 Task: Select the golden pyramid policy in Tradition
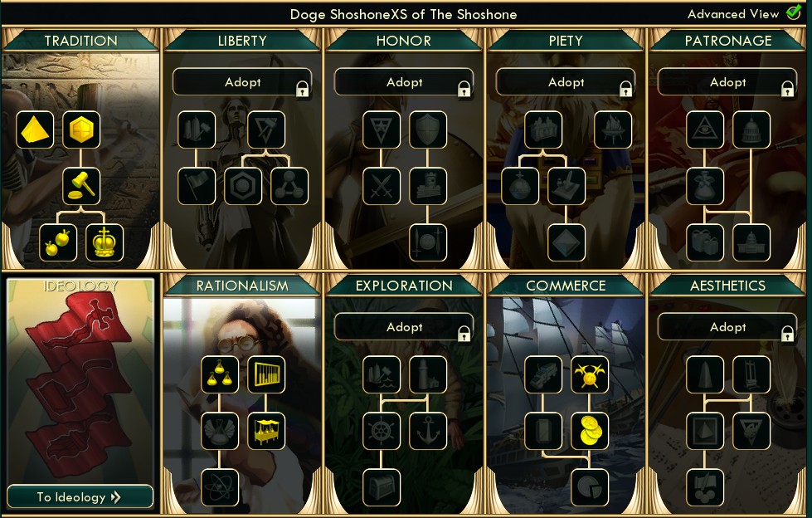pyautogui.click(x=35, y=129)
